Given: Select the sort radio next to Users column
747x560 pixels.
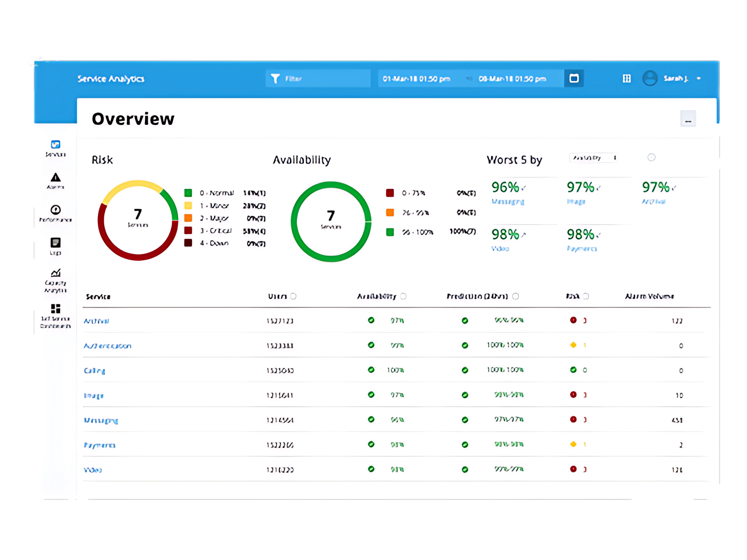Looking at the screenshot, I should tap(294, 296).
